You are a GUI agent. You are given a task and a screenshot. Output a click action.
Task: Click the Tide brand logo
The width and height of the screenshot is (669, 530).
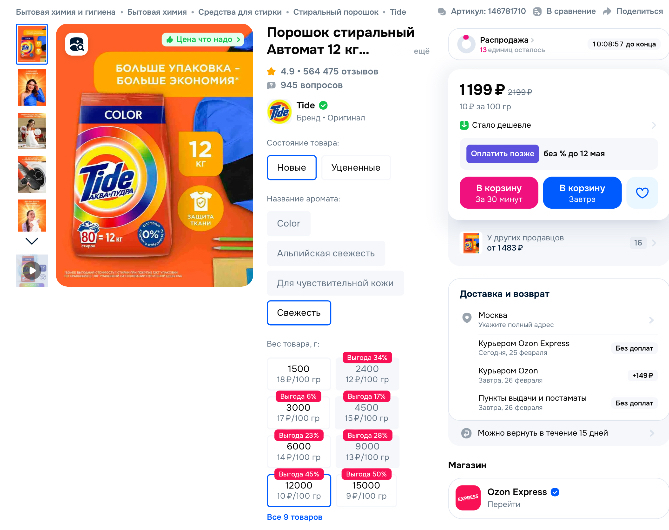coord(278,111)
